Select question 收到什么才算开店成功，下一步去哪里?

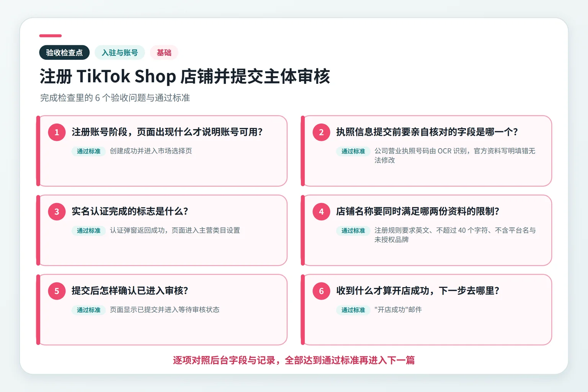click(x=418, y=291)
